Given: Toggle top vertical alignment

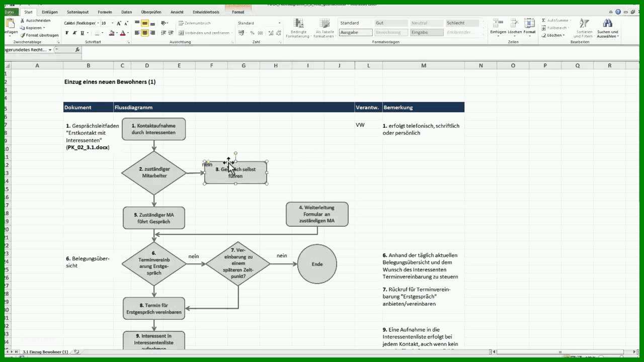Looking at the screenshot, I should click(x=137, y=23).
